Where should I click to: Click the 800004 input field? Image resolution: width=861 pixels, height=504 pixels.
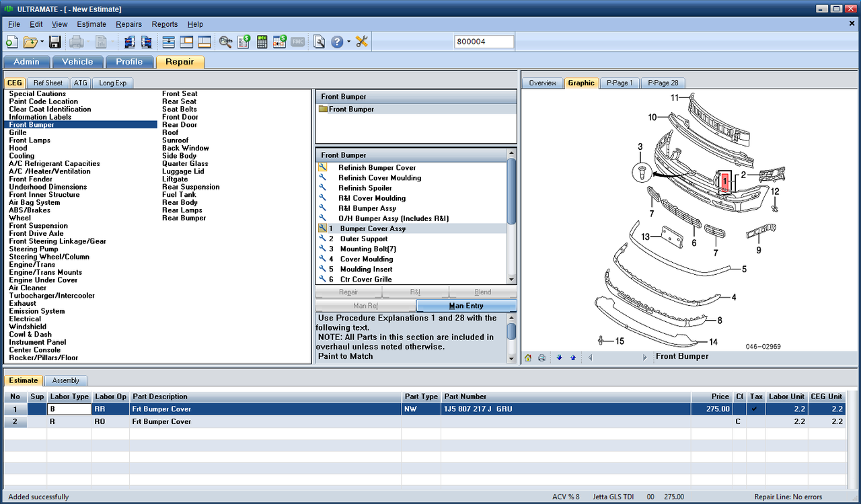[x=484, y=42]
